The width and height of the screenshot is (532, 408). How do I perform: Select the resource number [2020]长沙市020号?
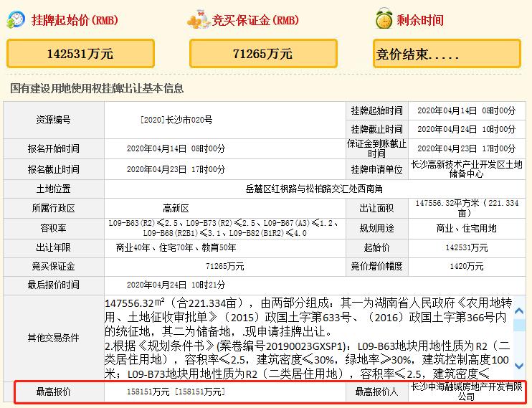click(176, 120)
